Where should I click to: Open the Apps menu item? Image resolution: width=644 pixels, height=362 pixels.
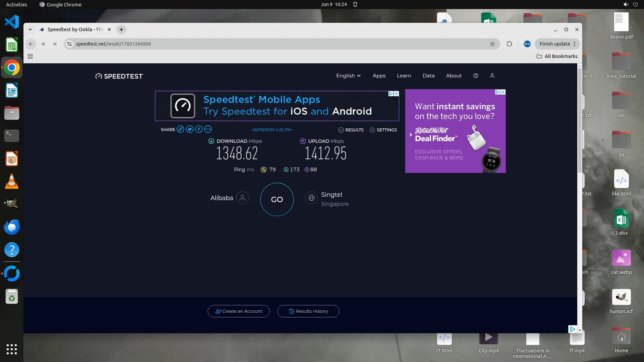tap(379, 76)
